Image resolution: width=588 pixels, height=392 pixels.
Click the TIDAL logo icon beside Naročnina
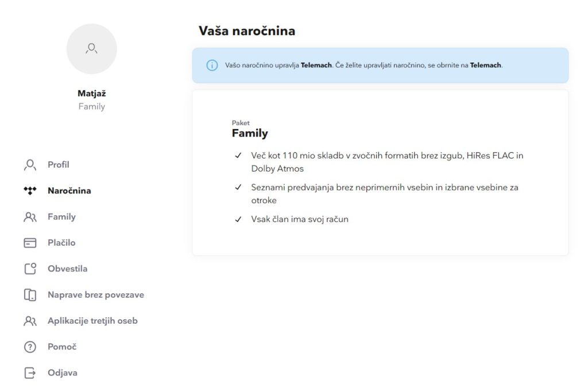[x=30, y=191]
